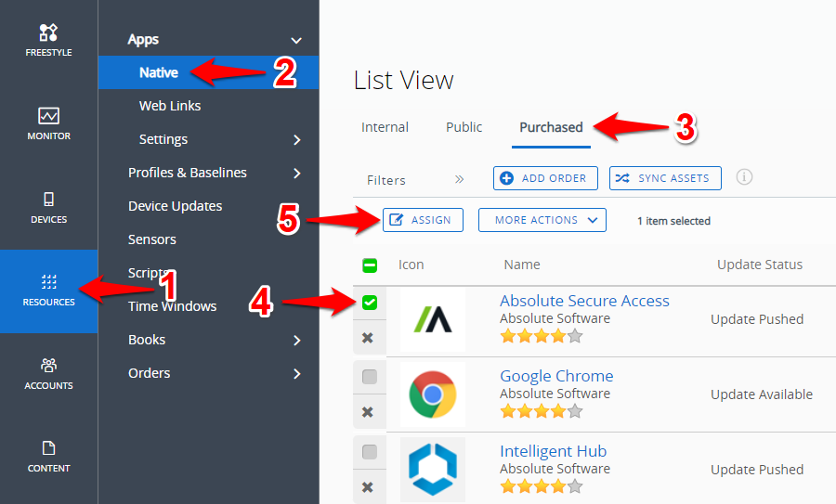Viewport: 836px width, 504px height.
Task: Switch to the Internal tab
Action: coord(385,127)
